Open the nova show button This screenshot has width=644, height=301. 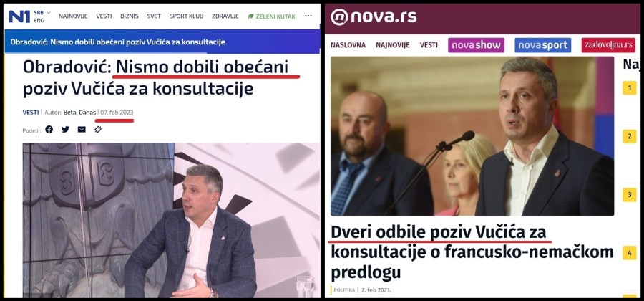click(x=476, y=45)
